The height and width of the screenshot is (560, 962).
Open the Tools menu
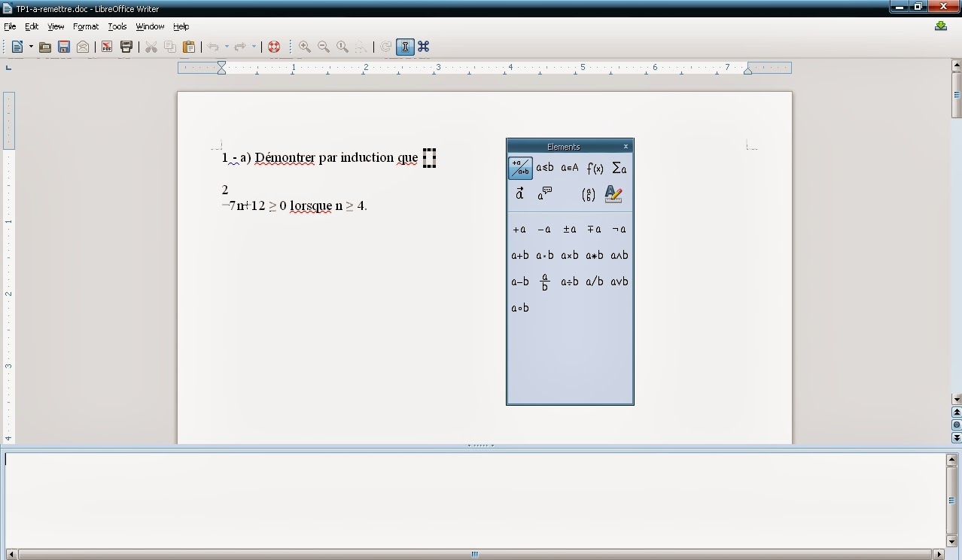click(117, 26)
